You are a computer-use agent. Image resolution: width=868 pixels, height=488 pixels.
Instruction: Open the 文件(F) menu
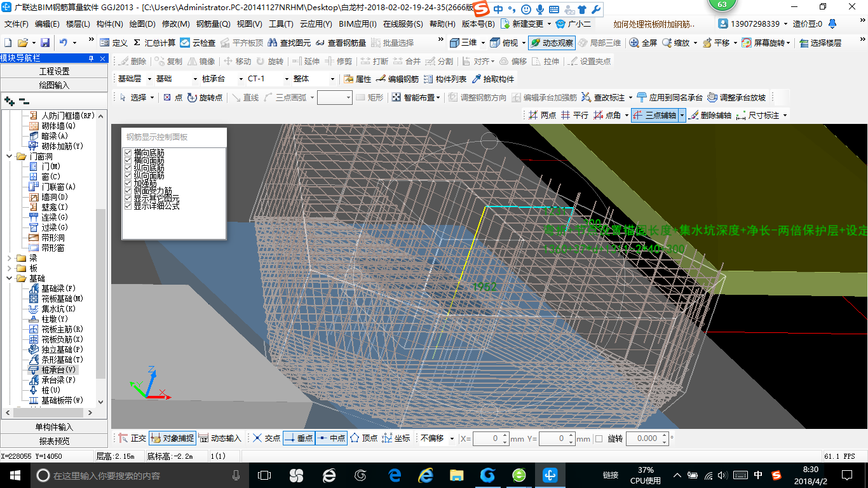click(x=16, y=24)
